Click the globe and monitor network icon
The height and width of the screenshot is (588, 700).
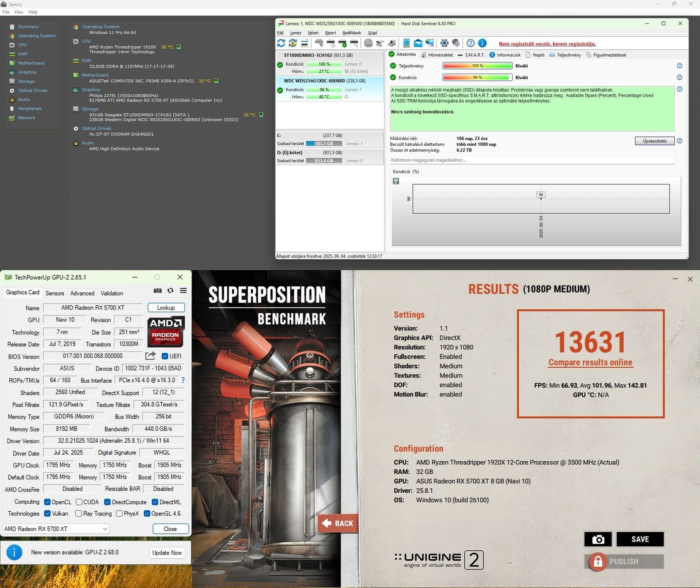pyautogui.click(x=430, y=43)
